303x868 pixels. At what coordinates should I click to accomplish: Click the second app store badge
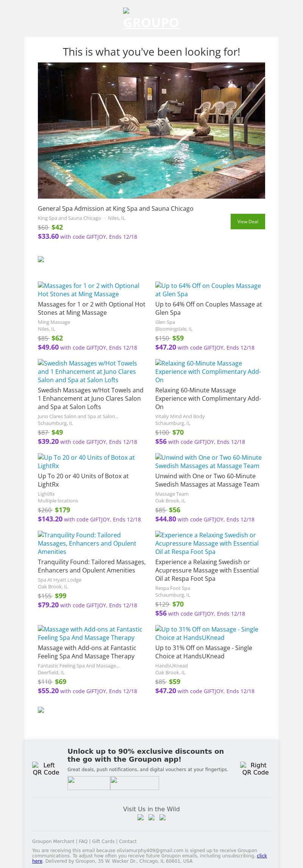[x=134, y=783]
